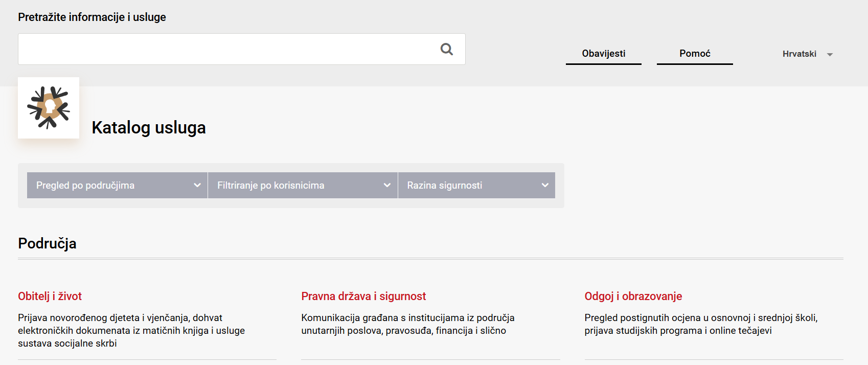Screen dimensions: 868x365
Task: Click the magnifying glass search icon
Action: pyautogui.click(x=446, y=49)
